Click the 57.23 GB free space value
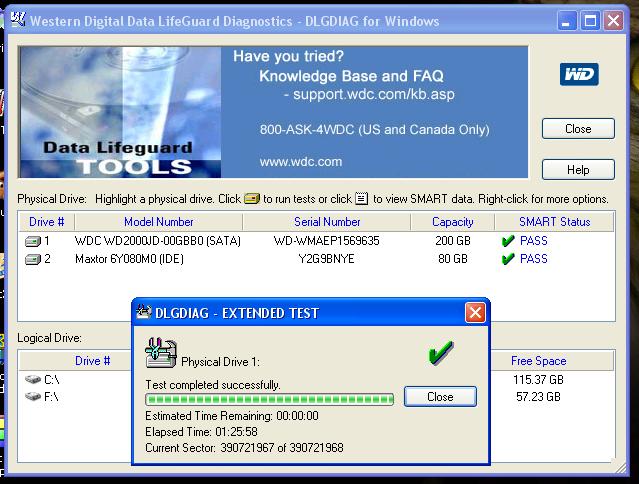Viewport: 639px width, 484px height. pyautogui.click(x=538, y=396)
